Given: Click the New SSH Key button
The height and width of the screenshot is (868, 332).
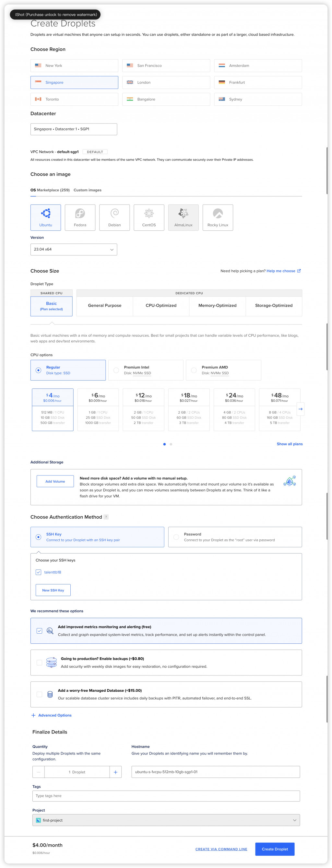Looking at the screenshot, I should tap(53, 590).
